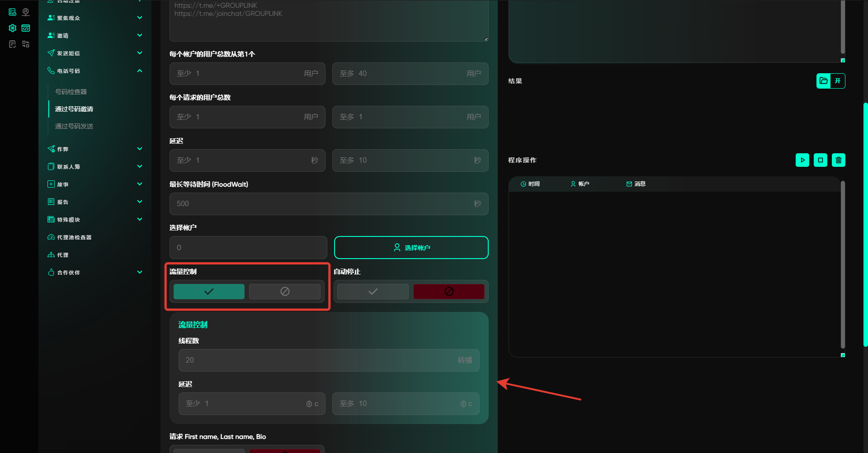Click the code window icon in left rail

[26, 28]
